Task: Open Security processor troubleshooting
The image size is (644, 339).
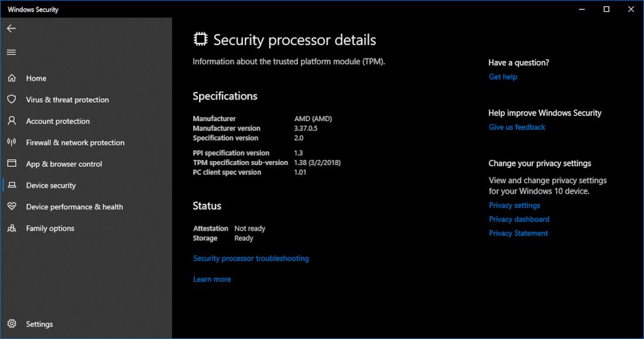Action: (x=251, y=258)
